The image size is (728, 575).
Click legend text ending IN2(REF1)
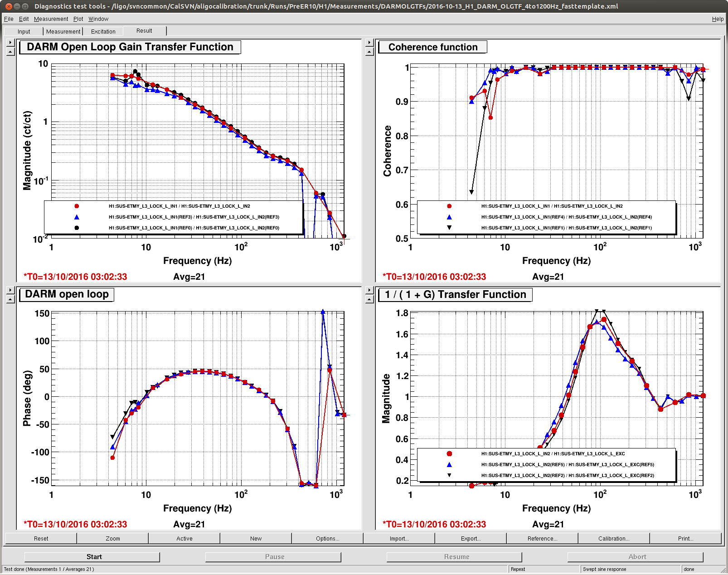(x=567, y=228)
